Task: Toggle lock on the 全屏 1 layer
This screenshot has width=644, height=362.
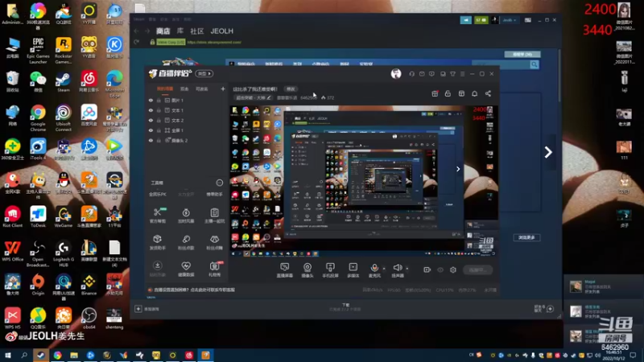Action: (159, 130)
